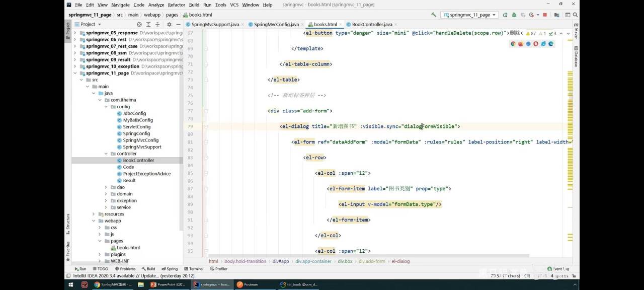Switch to SpringMvcSupport.java tab
This screenshot has width=644, height=290.
point(215,24)
